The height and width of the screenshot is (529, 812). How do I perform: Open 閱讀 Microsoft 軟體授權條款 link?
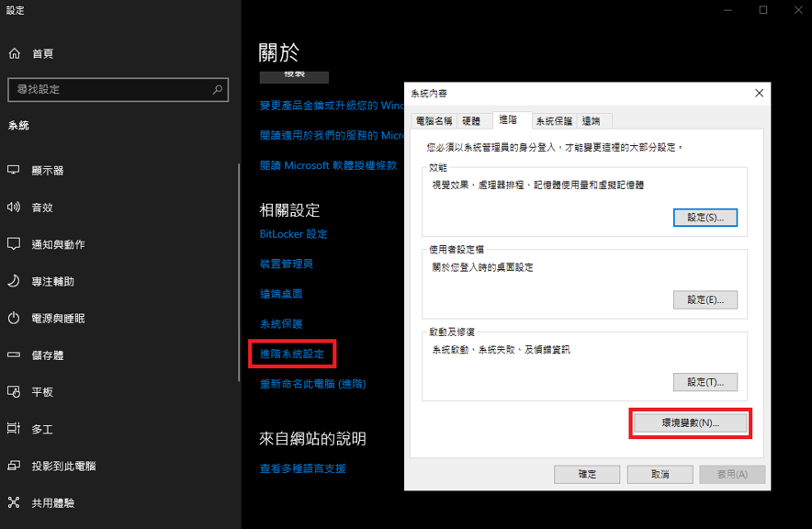328,165
